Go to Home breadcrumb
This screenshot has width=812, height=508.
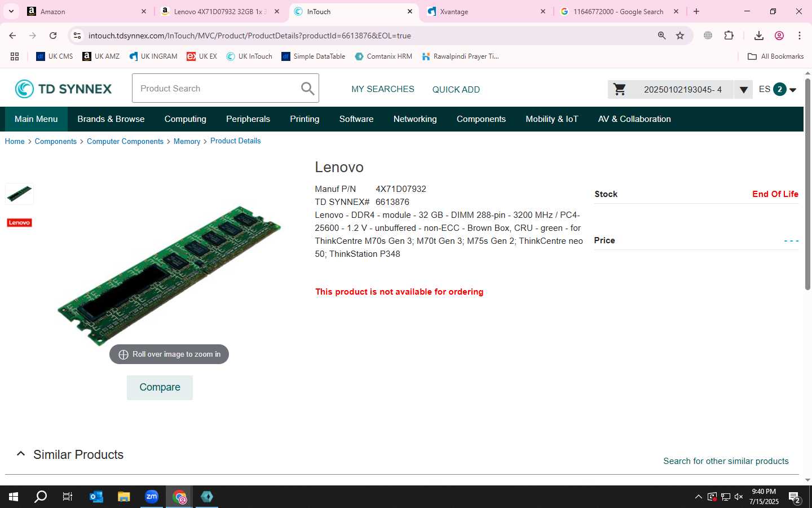15,141
